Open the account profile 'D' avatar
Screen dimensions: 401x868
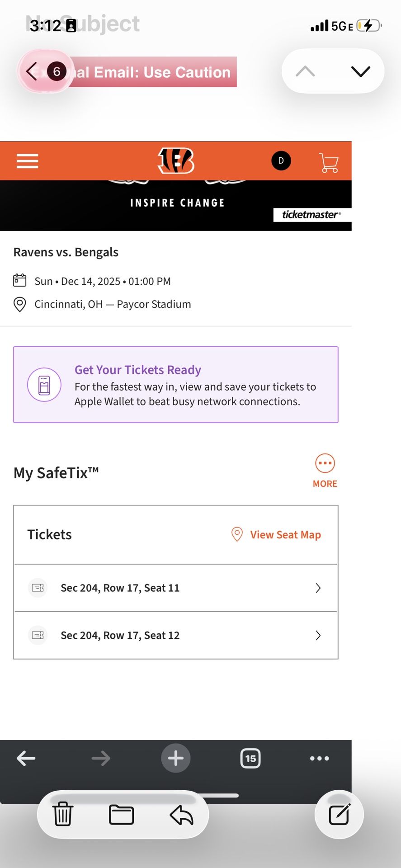click(281, 161)
